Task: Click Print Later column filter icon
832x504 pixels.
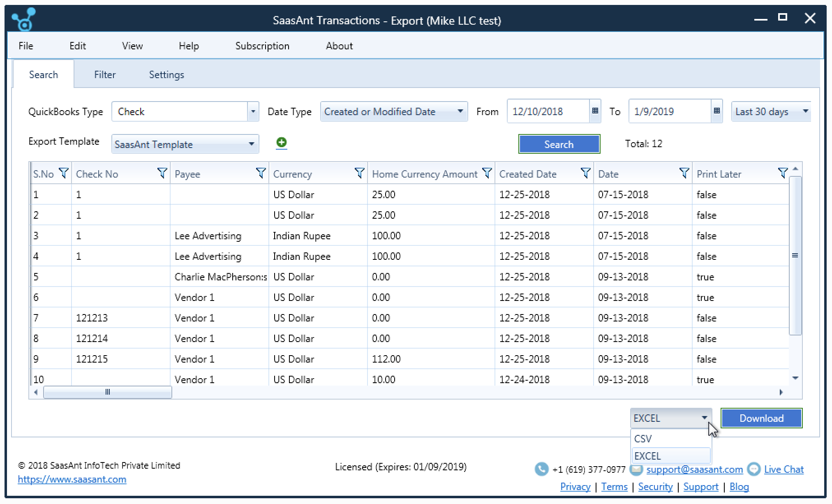Action: point(783,173)
